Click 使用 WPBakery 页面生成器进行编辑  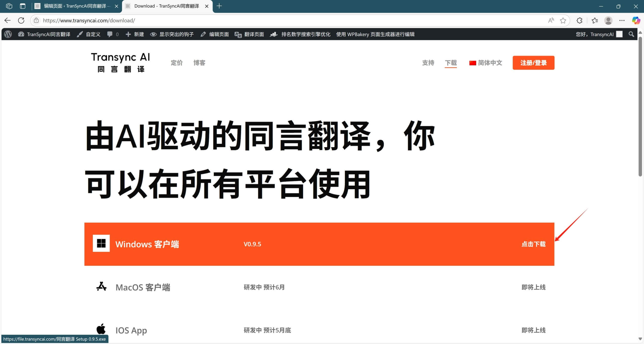(375, 34)
